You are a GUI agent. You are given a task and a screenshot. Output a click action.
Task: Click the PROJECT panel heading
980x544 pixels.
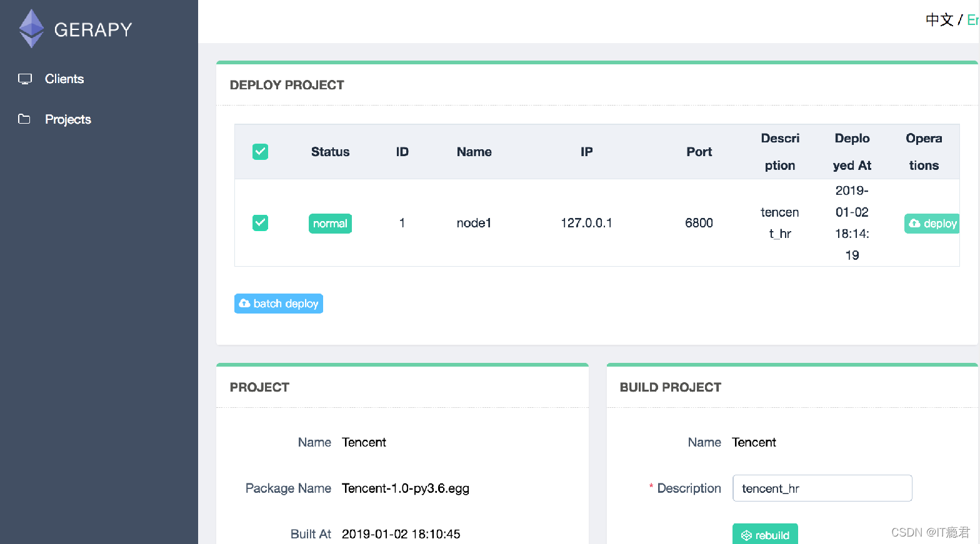click(x=259, y=387)
